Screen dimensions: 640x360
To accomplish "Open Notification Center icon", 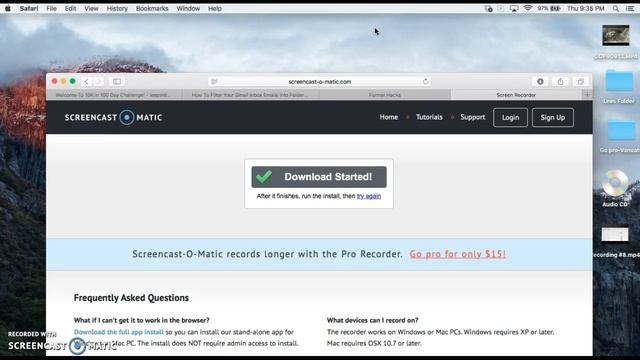I will tap(630, 9).
